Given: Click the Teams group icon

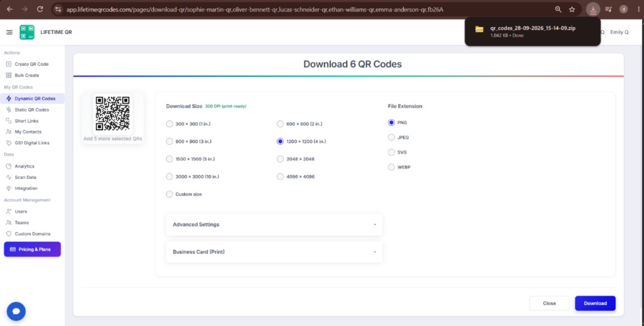Looking at the screenshot, I should click(x=9, y=222).
